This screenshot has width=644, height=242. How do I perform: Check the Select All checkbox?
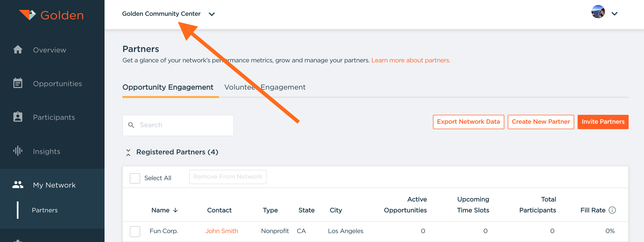135,178
